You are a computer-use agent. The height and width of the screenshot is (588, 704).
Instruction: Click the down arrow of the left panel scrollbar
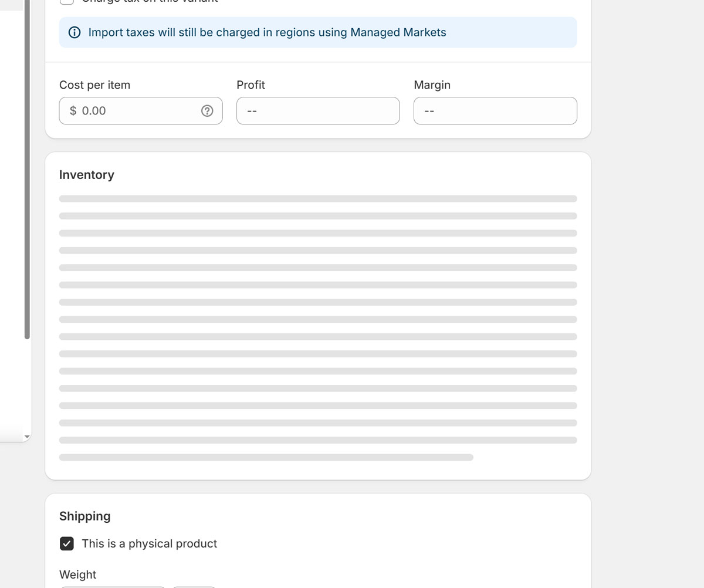(x=26, y=437)
